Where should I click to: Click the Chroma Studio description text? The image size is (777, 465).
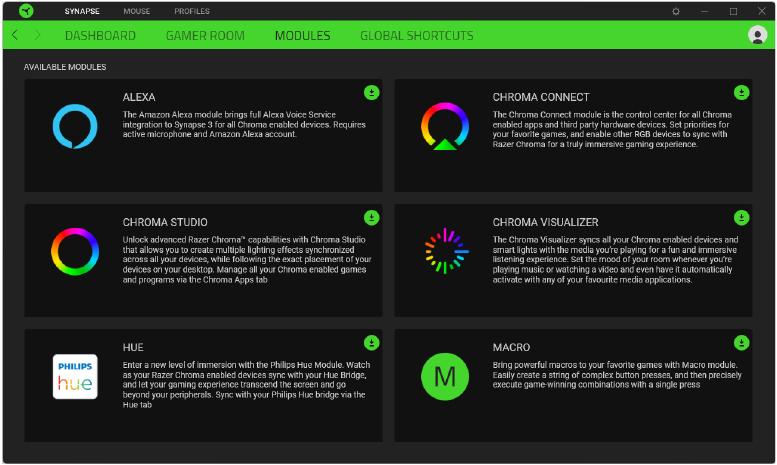247,259
